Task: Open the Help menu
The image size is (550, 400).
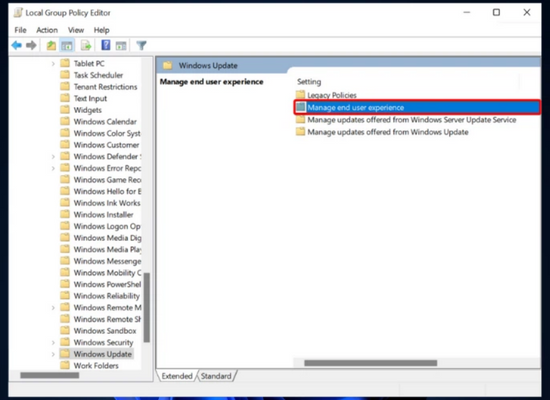Action: 101,30
